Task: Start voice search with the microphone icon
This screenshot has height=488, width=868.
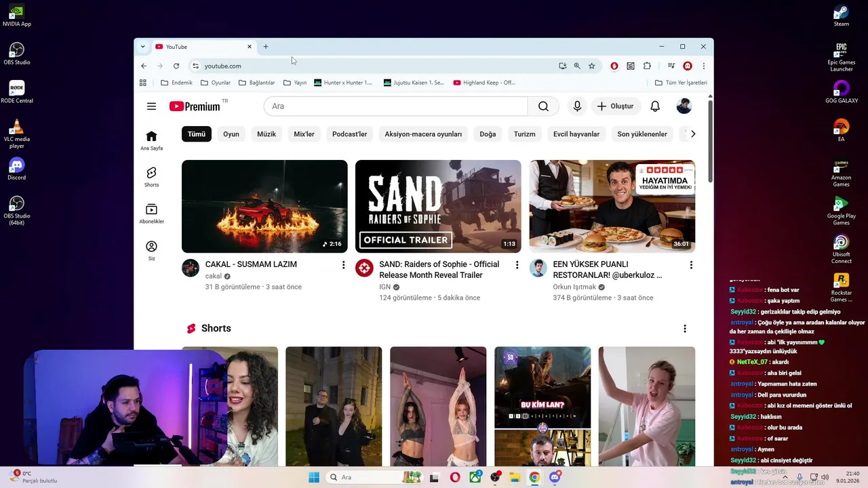Action: click(577, 106)
